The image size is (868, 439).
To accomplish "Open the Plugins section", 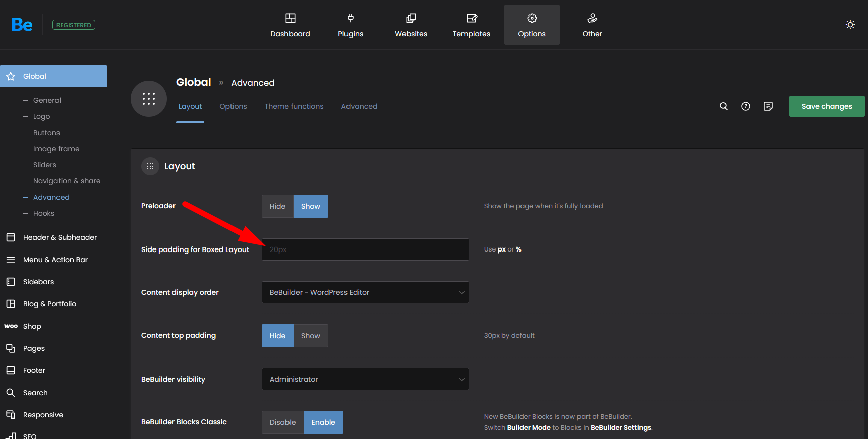I will [x=351, y=25].
